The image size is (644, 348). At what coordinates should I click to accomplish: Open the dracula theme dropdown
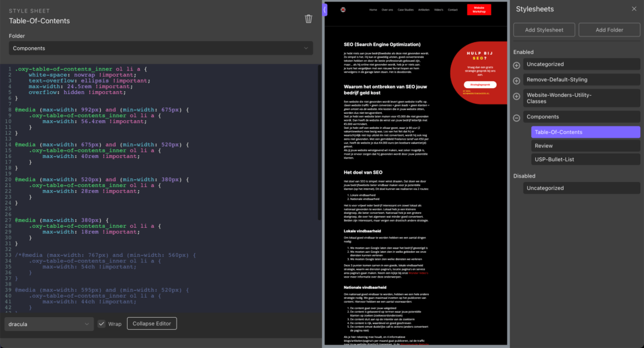tap(49, 323)
